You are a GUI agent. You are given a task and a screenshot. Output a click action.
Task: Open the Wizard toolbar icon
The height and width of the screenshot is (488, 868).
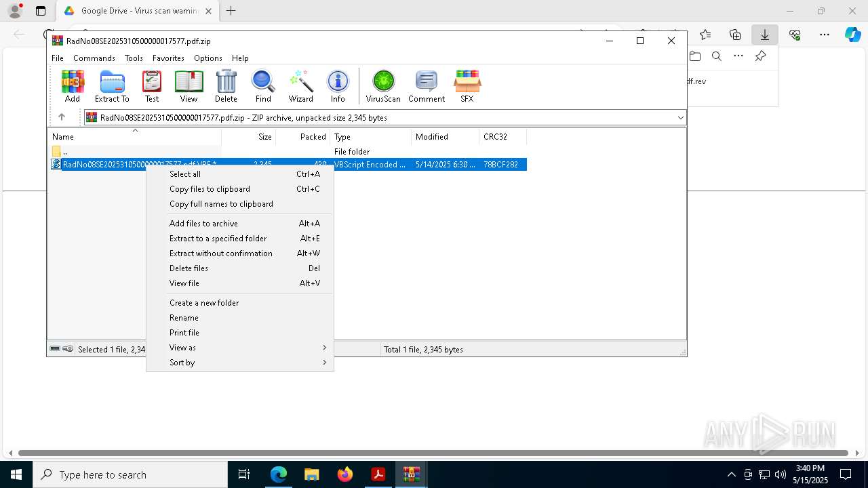tap(300, 86)
